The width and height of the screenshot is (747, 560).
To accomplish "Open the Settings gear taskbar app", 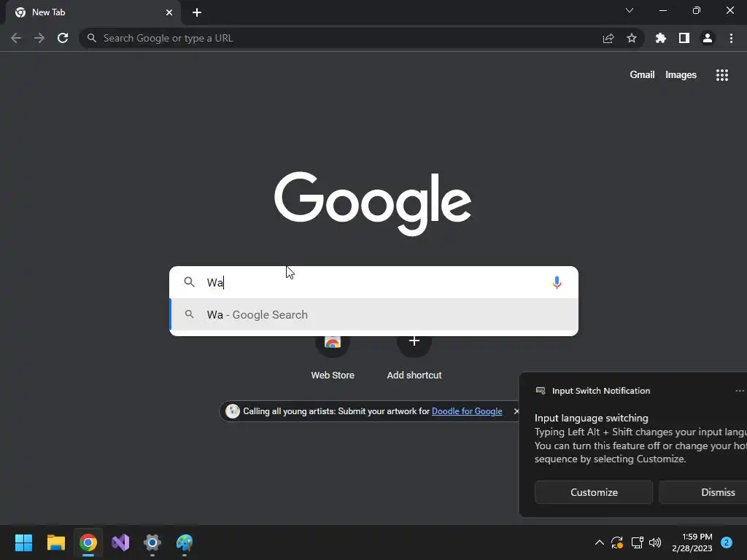I will click(152, 542).
